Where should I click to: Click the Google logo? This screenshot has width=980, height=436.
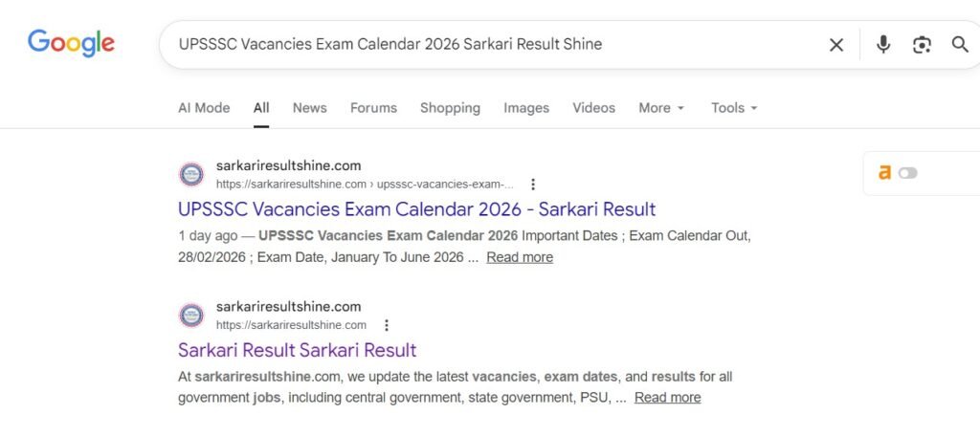click(71, 43)
